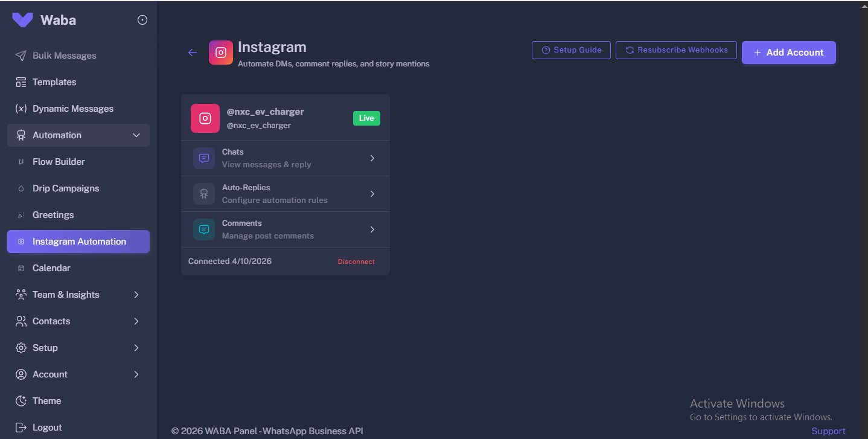868x439 pixels.
Task: Click the Add Account button
Action: [x=788, y=52]
